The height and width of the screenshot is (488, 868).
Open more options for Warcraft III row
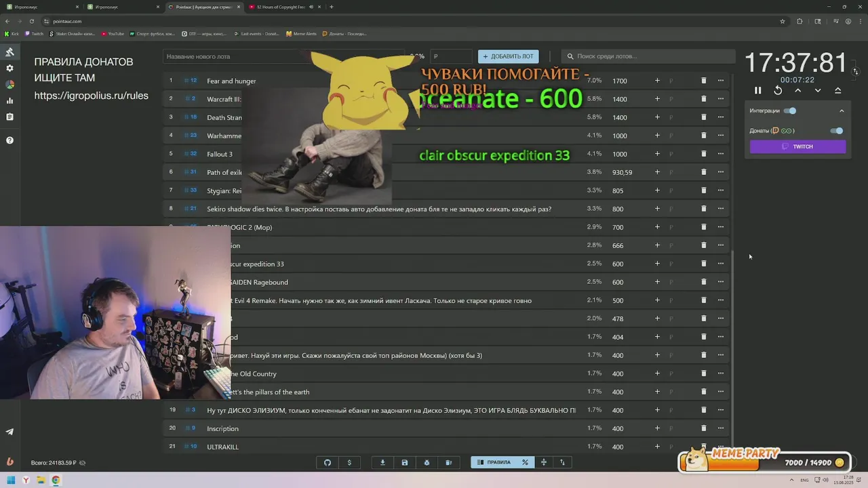721,99
